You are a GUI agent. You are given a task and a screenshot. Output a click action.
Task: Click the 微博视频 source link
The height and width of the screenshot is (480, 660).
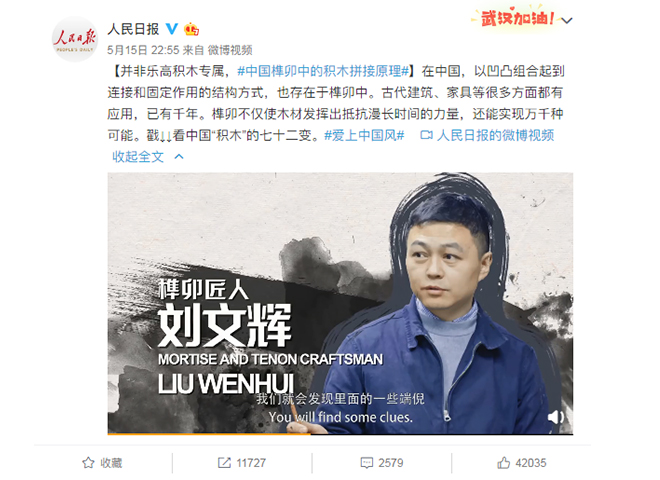click(230, 50)
